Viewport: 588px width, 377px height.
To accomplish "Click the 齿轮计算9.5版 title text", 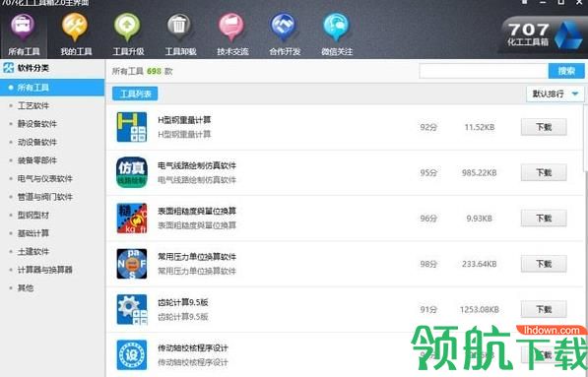I will click(x=182, y=302).
